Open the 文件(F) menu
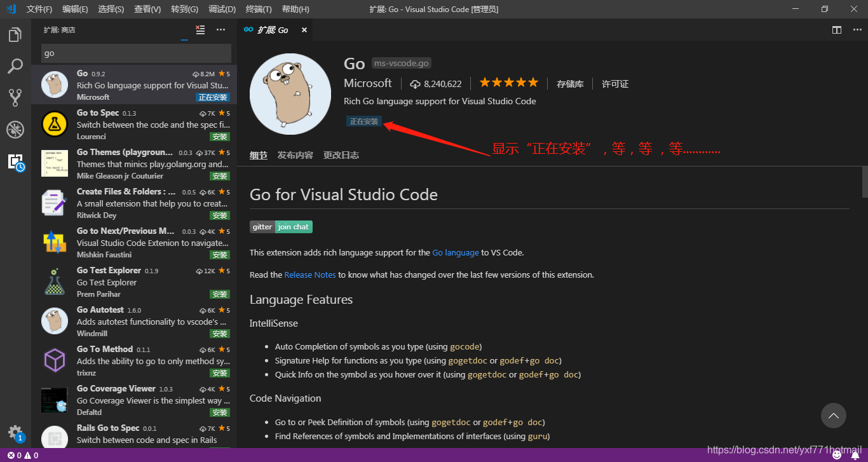The height and width of the screenshot is (462, 868). point(39,9)
